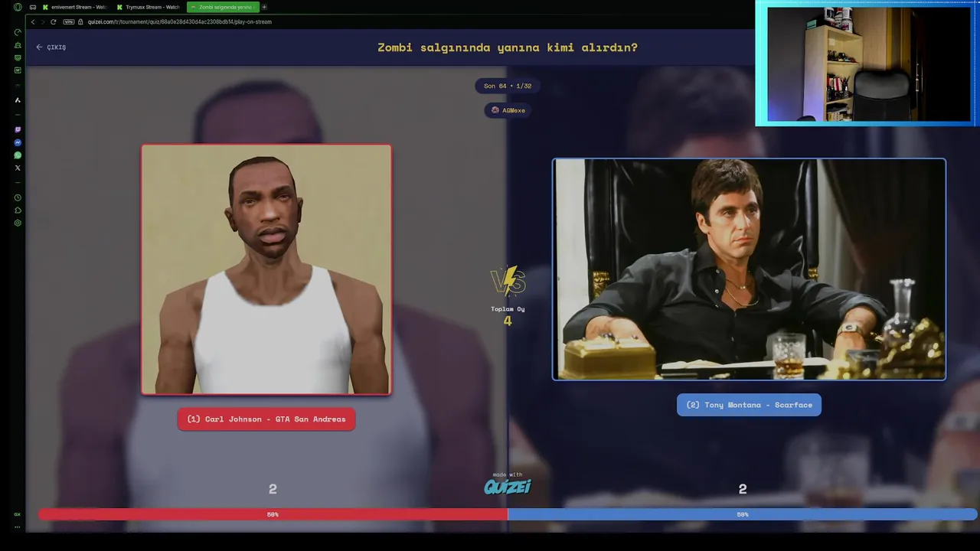Open the Quizei logo at bottom center
The height and width of the screenshot is (551, 980).
(508, 487)
